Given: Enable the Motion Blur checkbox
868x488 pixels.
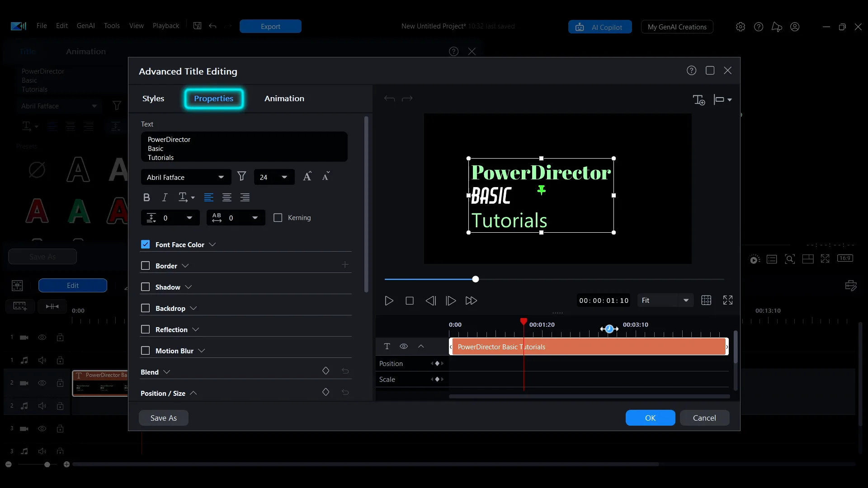Looking at the screenshot, I should tap(145, 351).
